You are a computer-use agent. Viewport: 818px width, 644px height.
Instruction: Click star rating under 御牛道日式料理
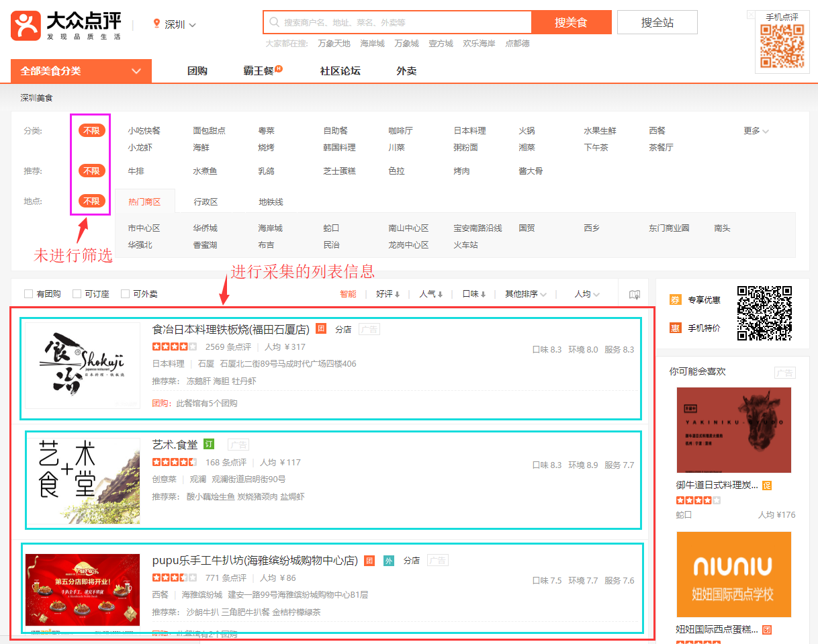point(698,500)
